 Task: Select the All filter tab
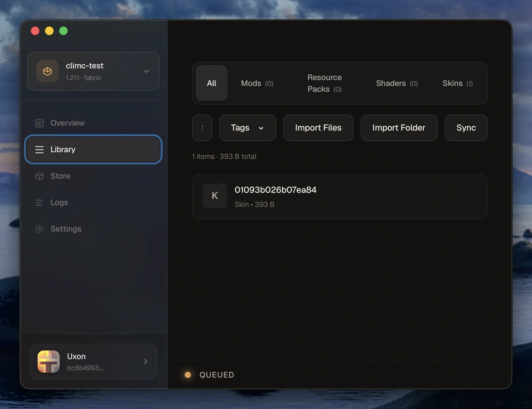(x=211, y=83)
